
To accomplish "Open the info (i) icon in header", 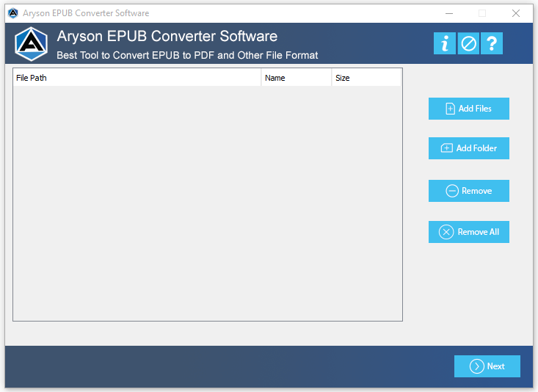I will click(444, 43).
